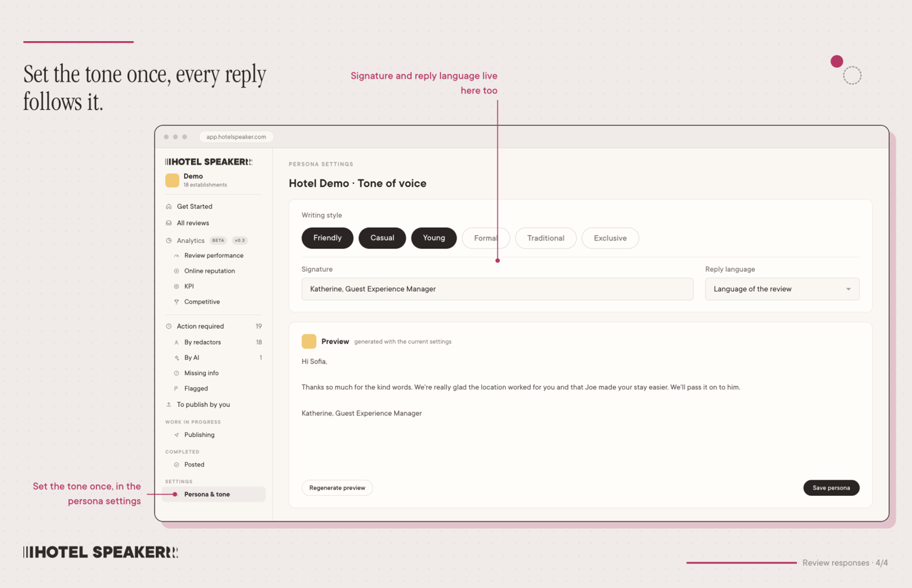Click the Flagged flag icon

click(177, 389)
